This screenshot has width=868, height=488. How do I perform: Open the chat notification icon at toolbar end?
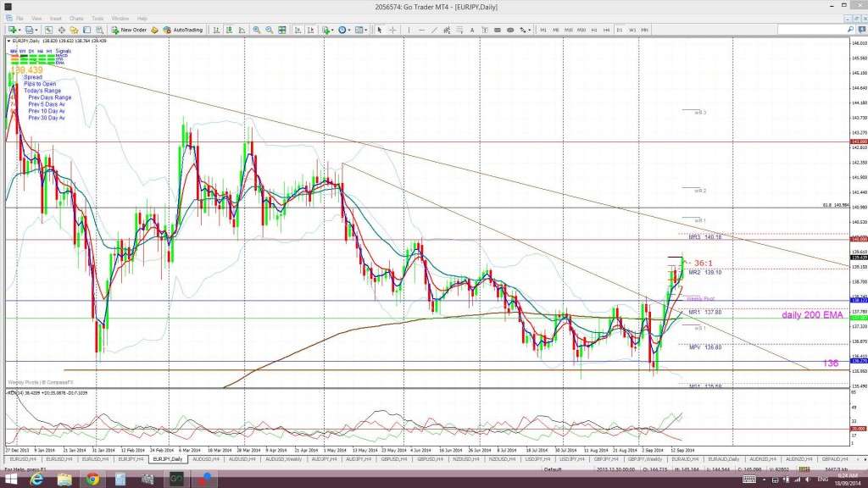pyautogui.click(x=862, y=30)
